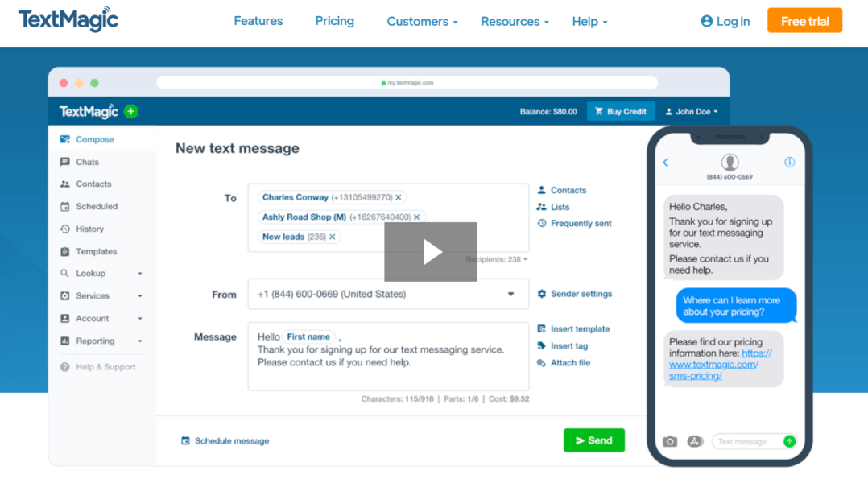Open the Customers dropdown menu
This screenshot has width=868, height=483.
click(422, 22)
